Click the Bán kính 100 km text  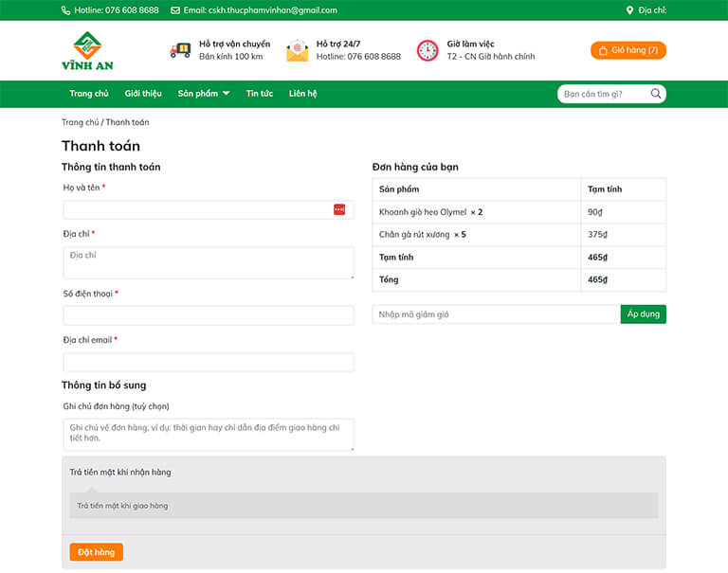230,57
